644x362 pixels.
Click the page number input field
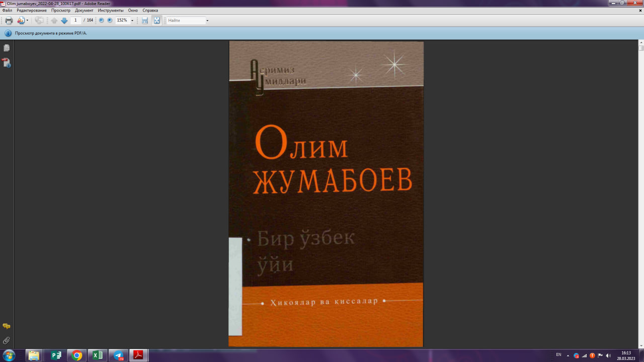click(x=75, y=21)
